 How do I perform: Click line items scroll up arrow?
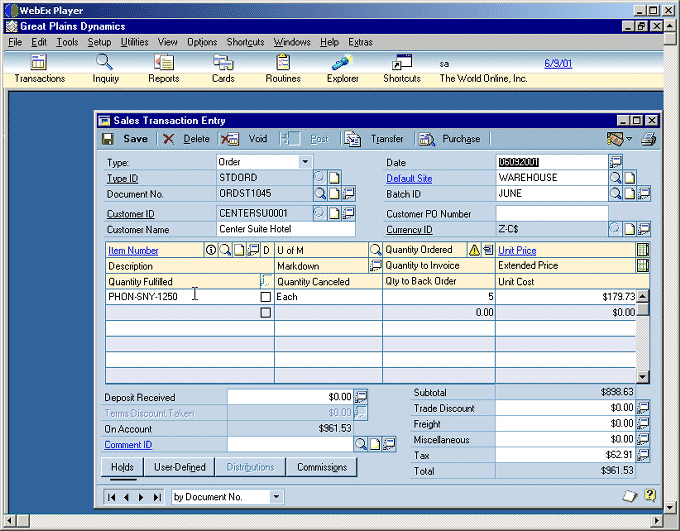pos(643,296)
